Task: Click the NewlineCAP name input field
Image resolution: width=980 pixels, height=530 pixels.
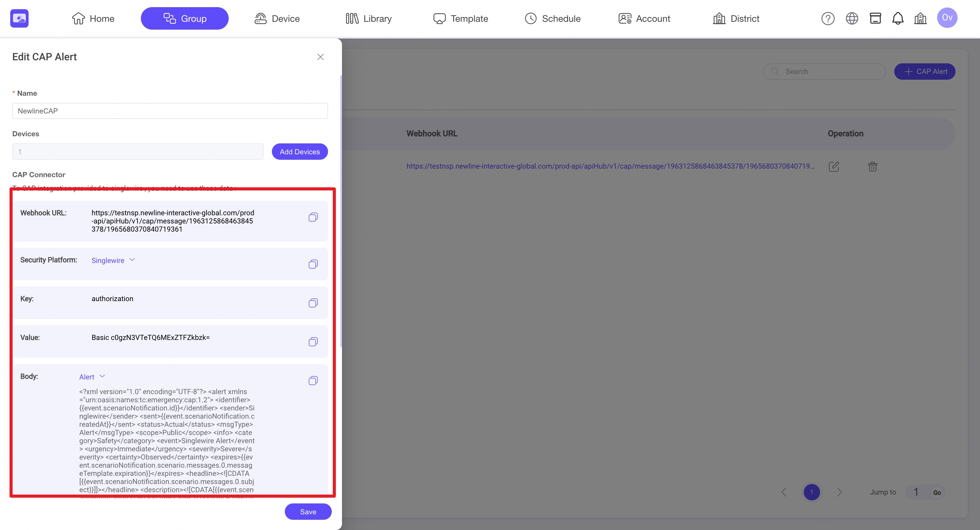Action: [x=170, y=111]
